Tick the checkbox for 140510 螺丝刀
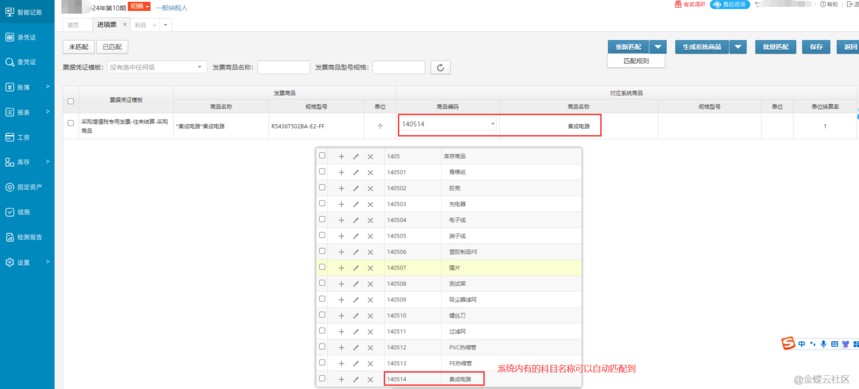 [322, 314]
